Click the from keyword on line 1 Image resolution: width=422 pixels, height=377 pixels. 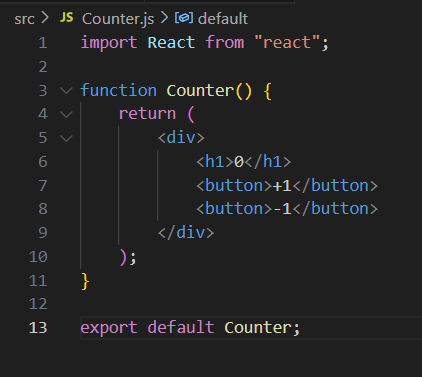[x=225, y=43]
